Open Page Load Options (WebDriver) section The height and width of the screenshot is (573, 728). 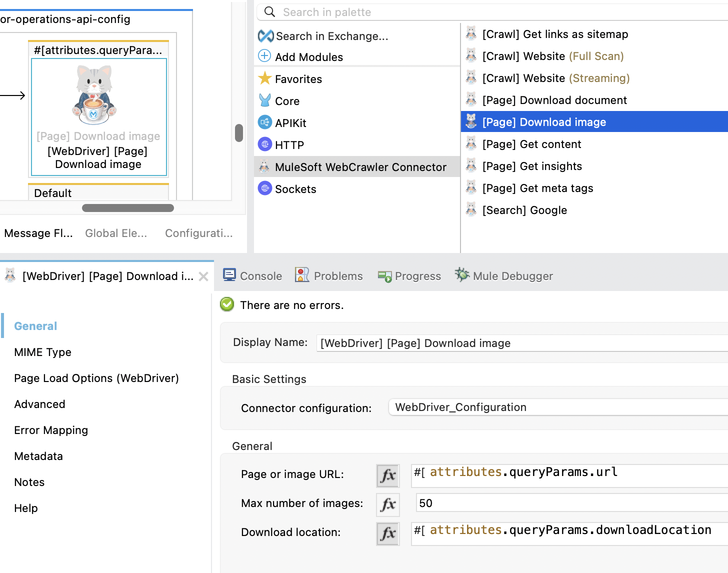click(96, 378)
